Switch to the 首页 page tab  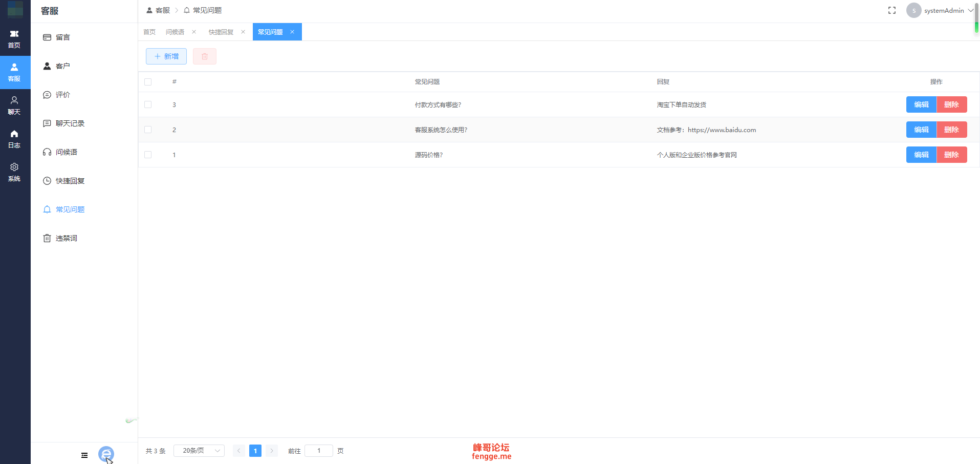tap(149, 32)
